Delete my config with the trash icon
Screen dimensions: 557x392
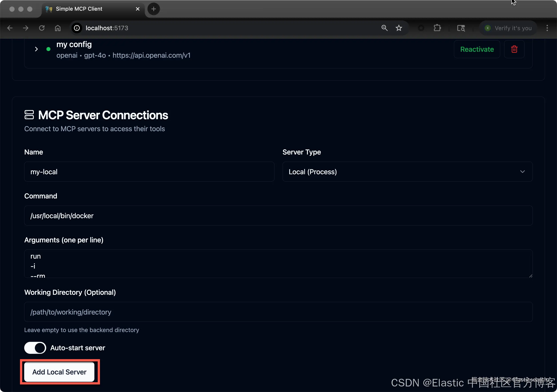[x=514, y=49]
